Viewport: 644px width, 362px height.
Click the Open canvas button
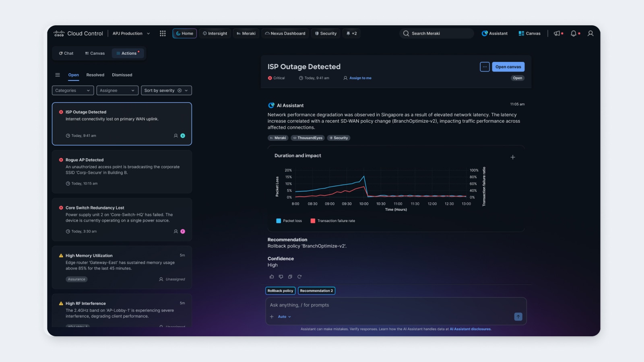click(x=508, y=67)
